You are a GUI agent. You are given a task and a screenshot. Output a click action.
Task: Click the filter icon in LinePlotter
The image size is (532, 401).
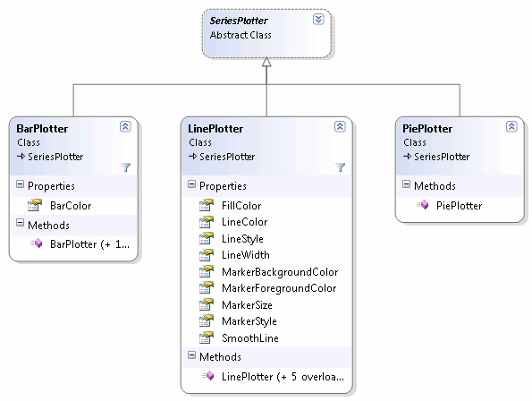pyautogui.click(x=341, y=167)
